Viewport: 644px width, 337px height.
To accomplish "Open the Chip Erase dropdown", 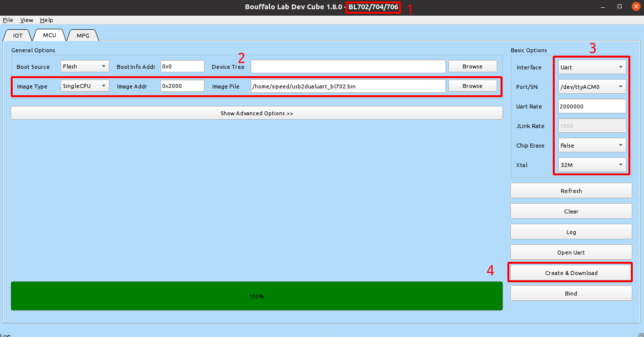I will pyautogui.click(x=592, y=146).
